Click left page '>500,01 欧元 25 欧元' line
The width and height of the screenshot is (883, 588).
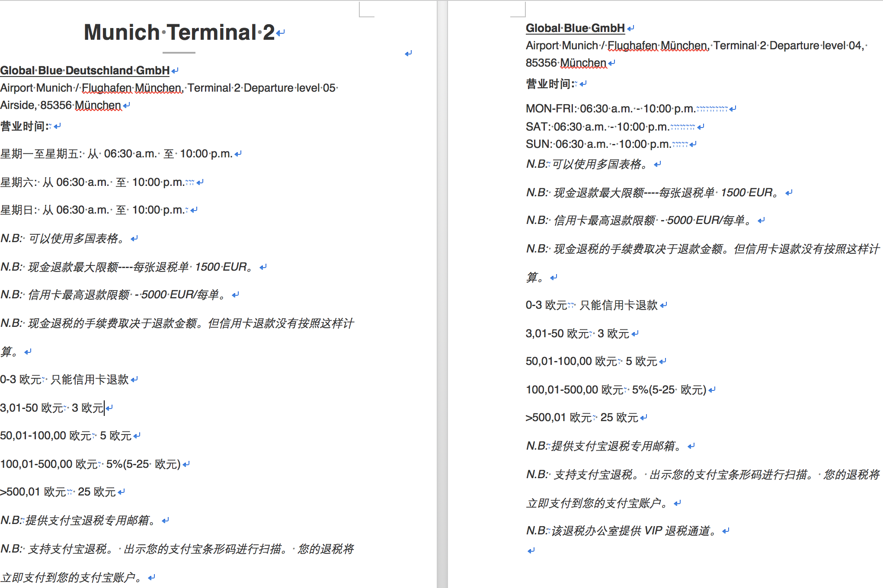(x=58, y=492)
